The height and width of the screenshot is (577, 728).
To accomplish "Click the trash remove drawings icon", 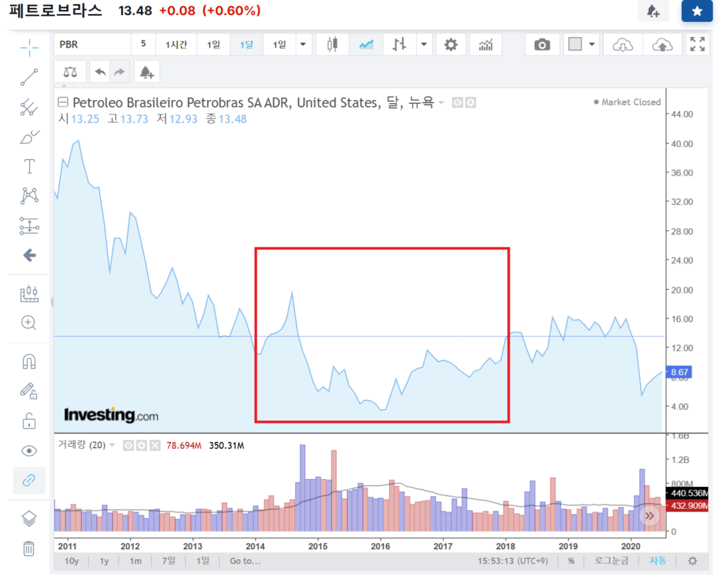I will coord(28,548).
